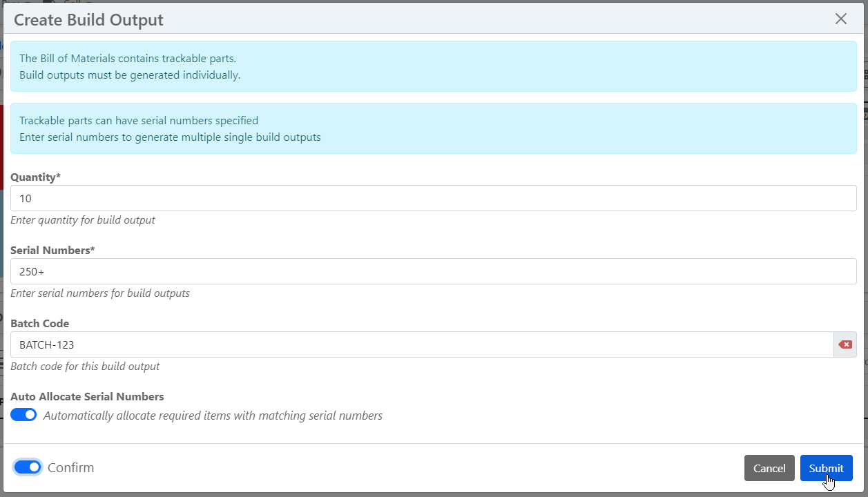Select the "Quantity*" field label

coord(35,177)
